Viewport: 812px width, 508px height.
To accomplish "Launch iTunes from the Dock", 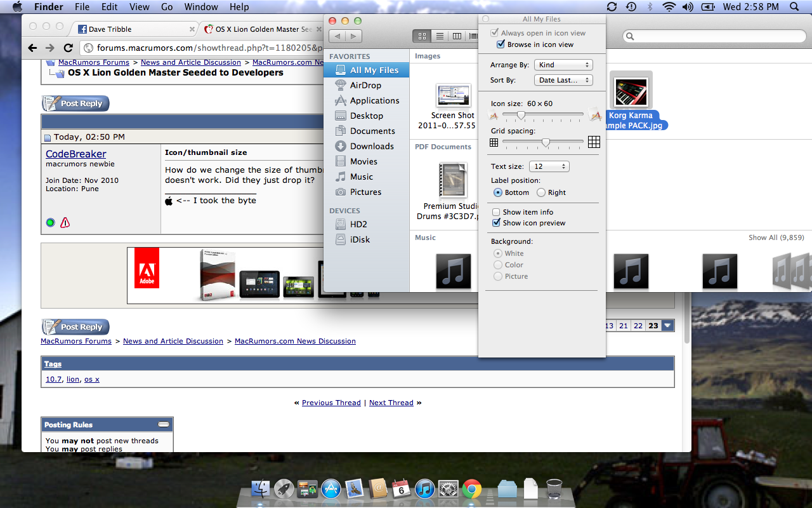I will (424, 488).
